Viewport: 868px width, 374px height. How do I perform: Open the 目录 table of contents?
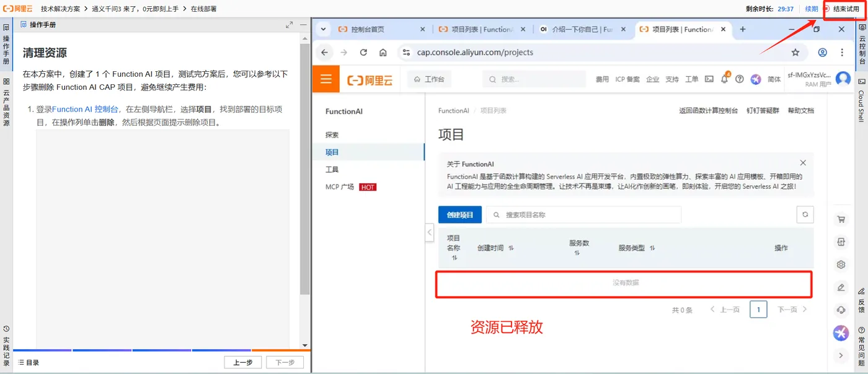click(29, 362)
